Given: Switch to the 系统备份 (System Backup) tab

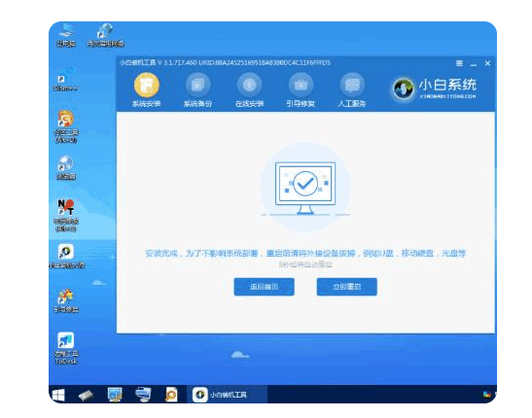Looking at the screenshot, I should (197, 90).
